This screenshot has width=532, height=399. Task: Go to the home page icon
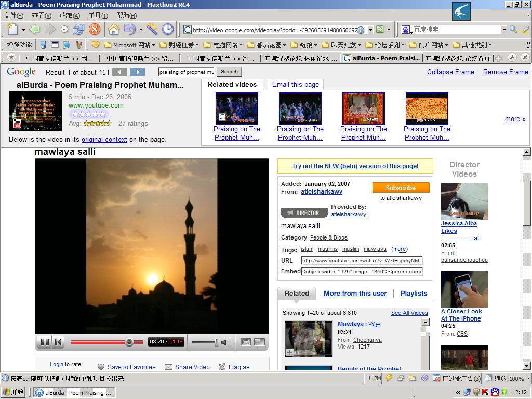[114, 30]
